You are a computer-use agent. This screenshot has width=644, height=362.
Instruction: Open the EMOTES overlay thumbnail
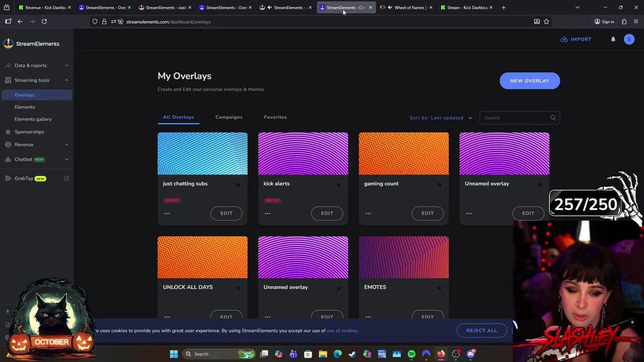click(x=404, y=257)
